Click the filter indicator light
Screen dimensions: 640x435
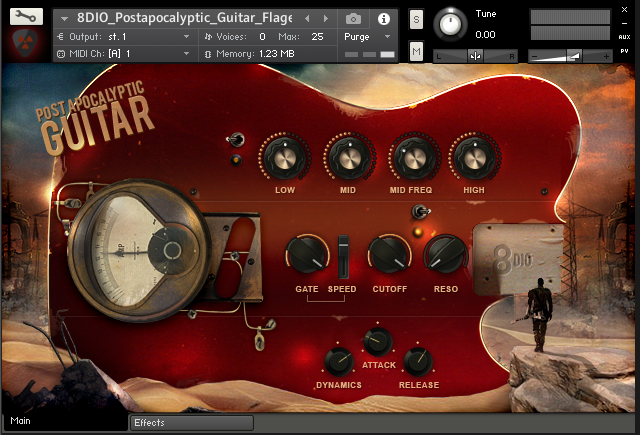coord(418,232)
